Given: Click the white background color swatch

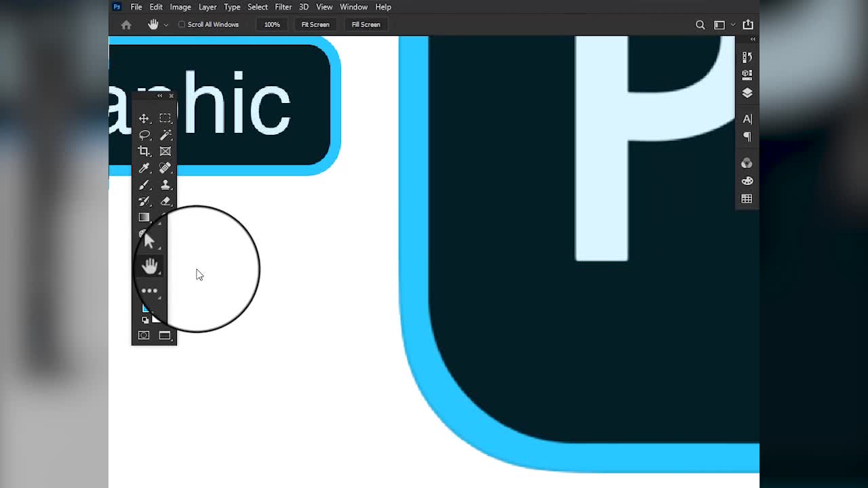Looking at the screenshot, I should coord(156,318).
